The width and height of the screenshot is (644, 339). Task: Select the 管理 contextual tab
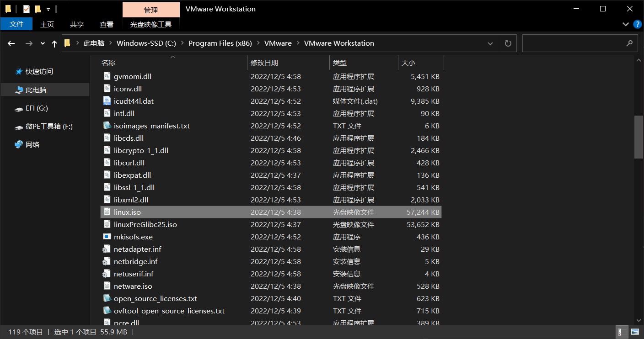(x=151, y=10)
